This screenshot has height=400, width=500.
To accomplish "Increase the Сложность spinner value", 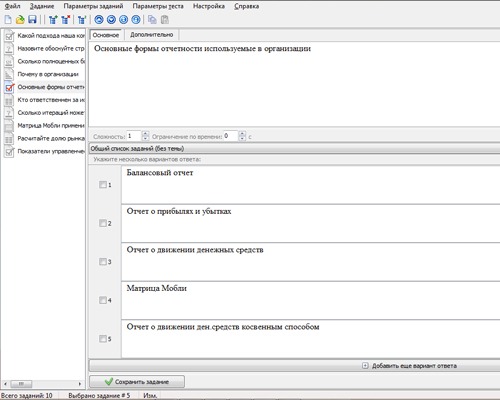I will (145, 134).
